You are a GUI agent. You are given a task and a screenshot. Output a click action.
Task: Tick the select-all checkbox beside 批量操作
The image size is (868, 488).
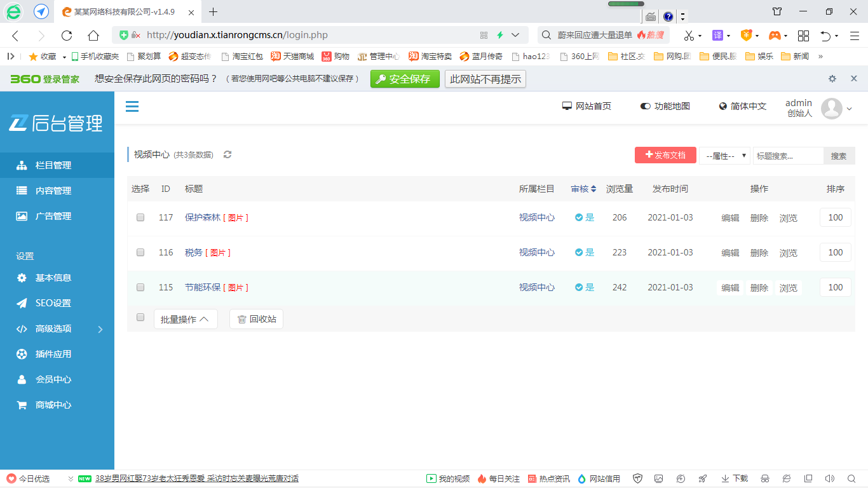click(x=140, y=317)
